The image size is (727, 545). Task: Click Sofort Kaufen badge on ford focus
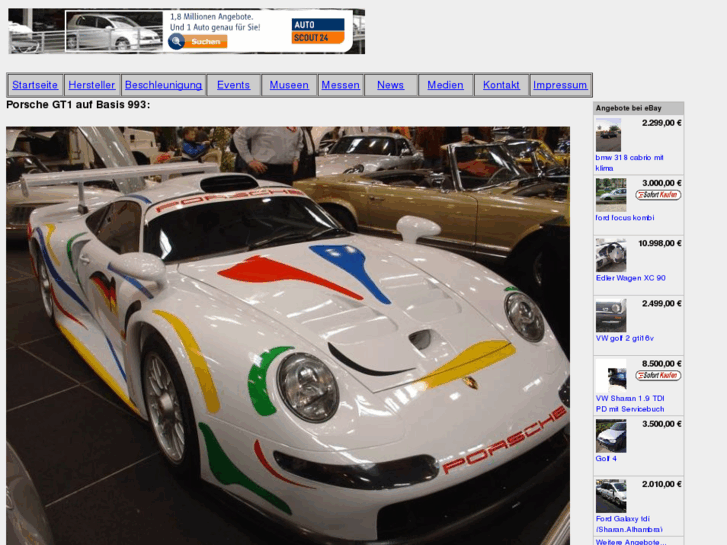[658, 195]
